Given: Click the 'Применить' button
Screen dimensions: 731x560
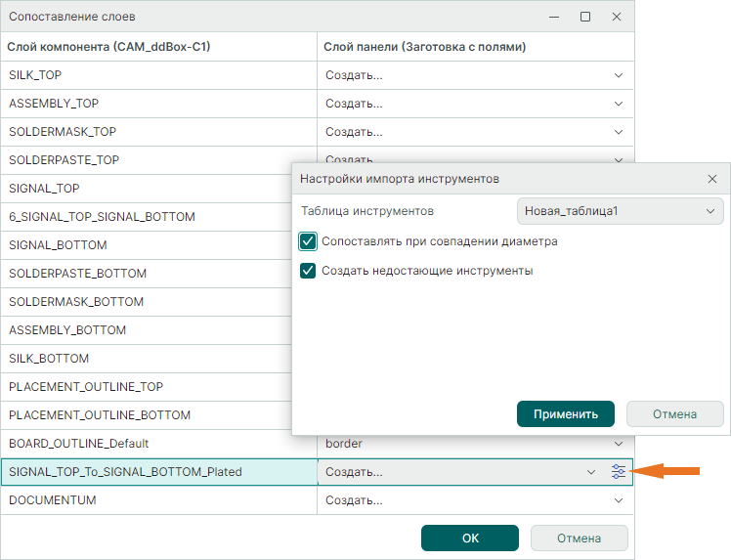Looking at the screenshot, I should point(565,414).
